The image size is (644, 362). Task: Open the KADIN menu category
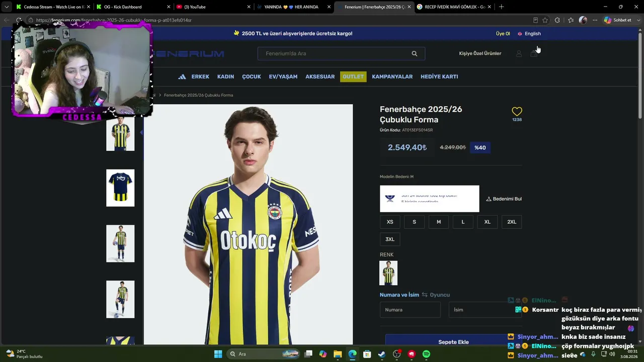tap(225, 76)
